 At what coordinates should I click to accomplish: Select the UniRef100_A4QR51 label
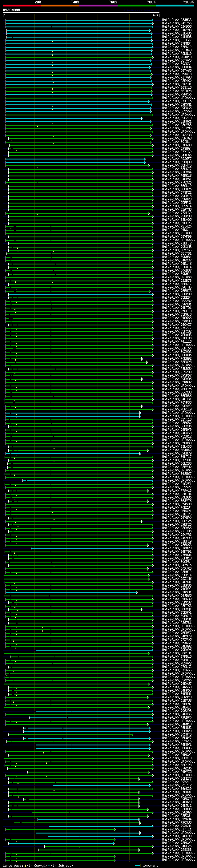tap(177, 179)
